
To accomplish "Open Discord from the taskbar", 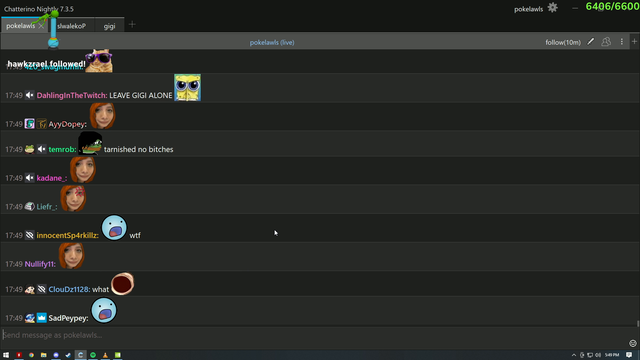I will (56, 355).
